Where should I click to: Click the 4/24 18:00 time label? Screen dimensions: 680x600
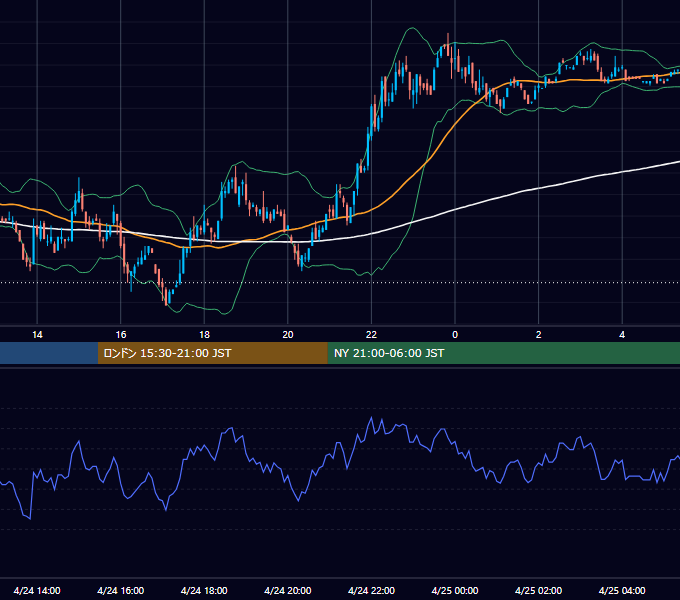click(204, 590)
